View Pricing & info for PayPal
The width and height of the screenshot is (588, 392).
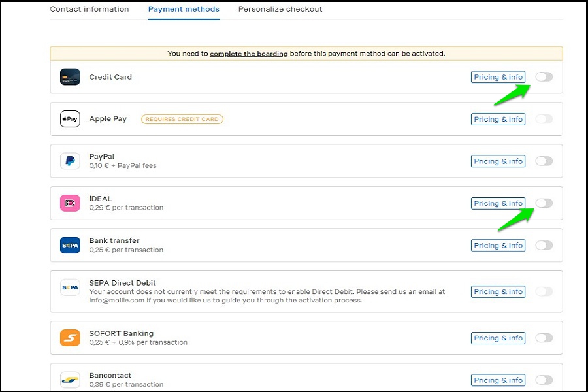[x=498, y=161]
